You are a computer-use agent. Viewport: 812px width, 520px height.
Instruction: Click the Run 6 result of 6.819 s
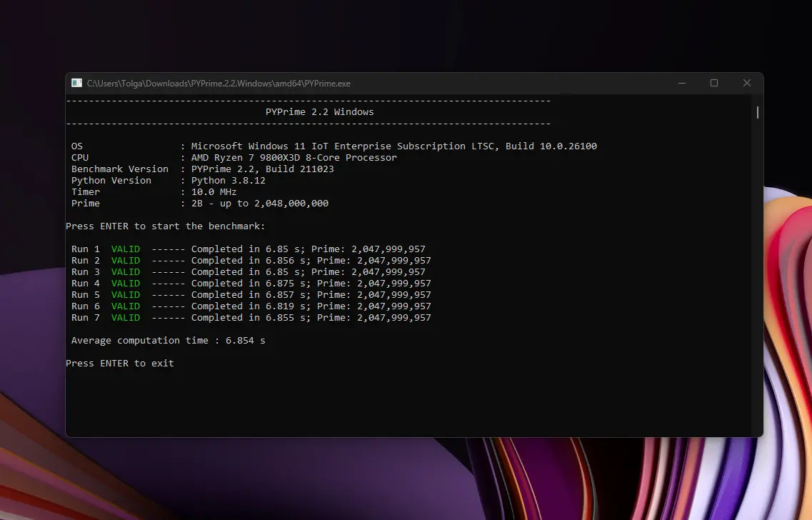(x=251, y=306)
